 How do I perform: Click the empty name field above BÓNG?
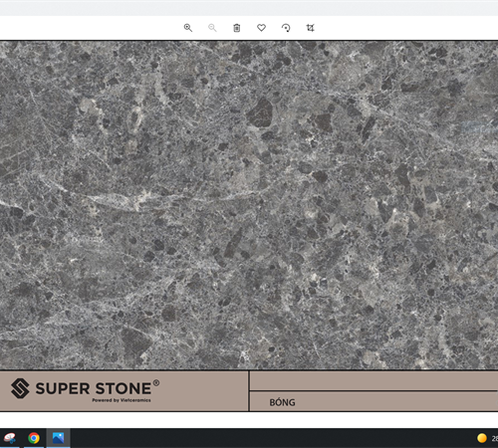[373, 381]
